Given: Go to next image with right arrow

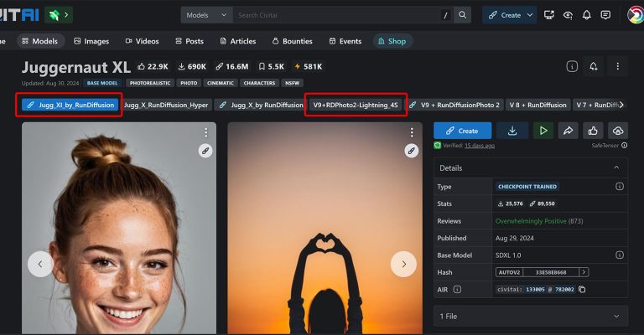Looking at the screenshot, I should pos(403,264).
